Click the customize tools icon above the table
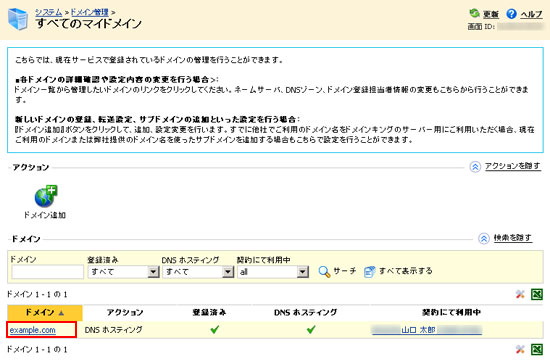This screenshot has width=550, height=364. tap(520, 294)
